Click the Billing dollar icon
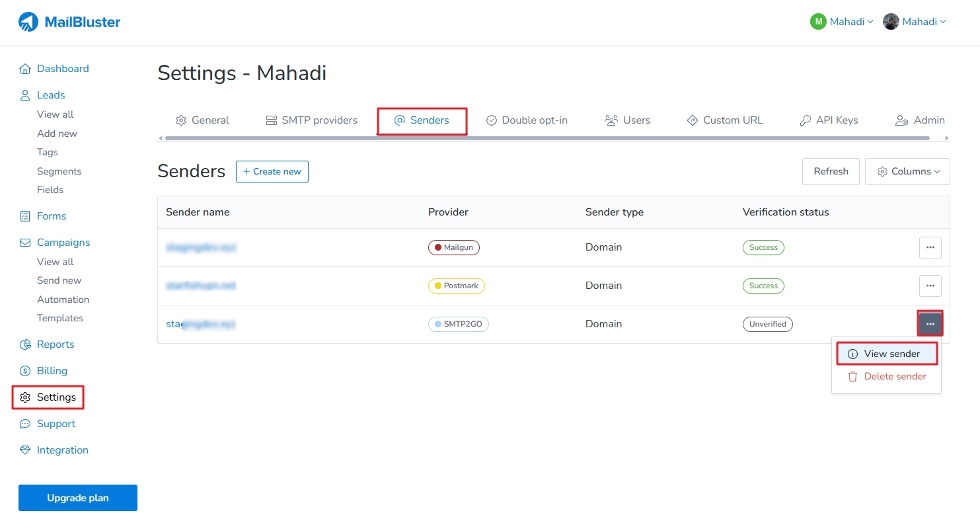Viewport: 980px width, 519px height. coord(25,371)
